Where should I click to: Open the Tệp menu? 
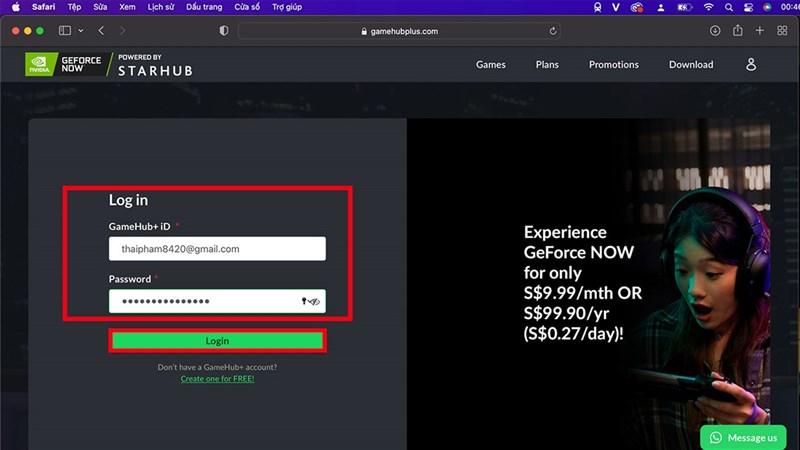coord(74,7)
